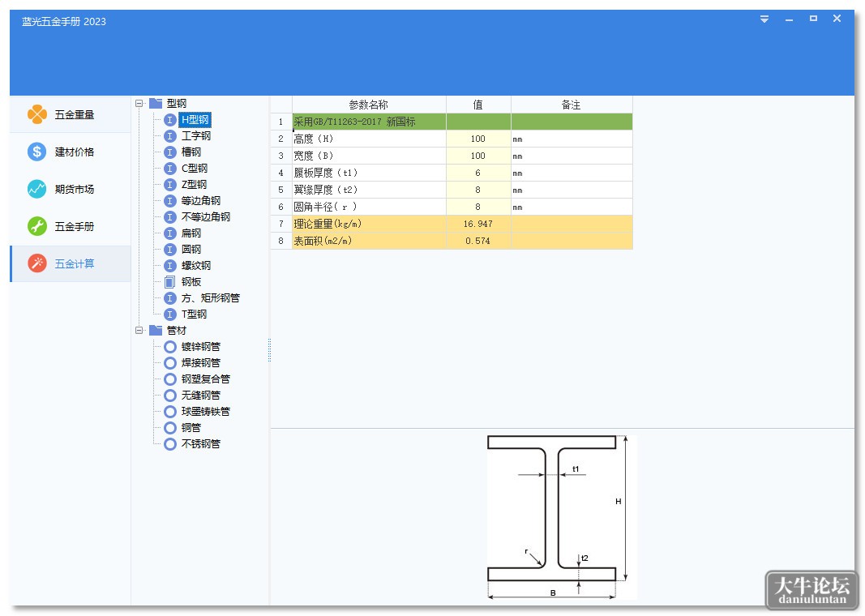Select 不等边角钢 in the tree
The width and height of the screenshot is (865, 616).
pyautogui.click(x=206, y=216)
